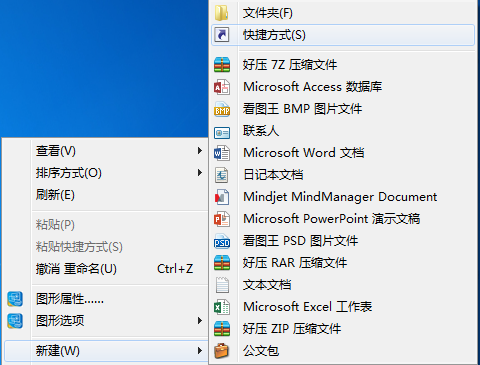The width and height of the screenshot is (480, 365).
Task: Click the PSD image file icon
Action: (222, 241)
